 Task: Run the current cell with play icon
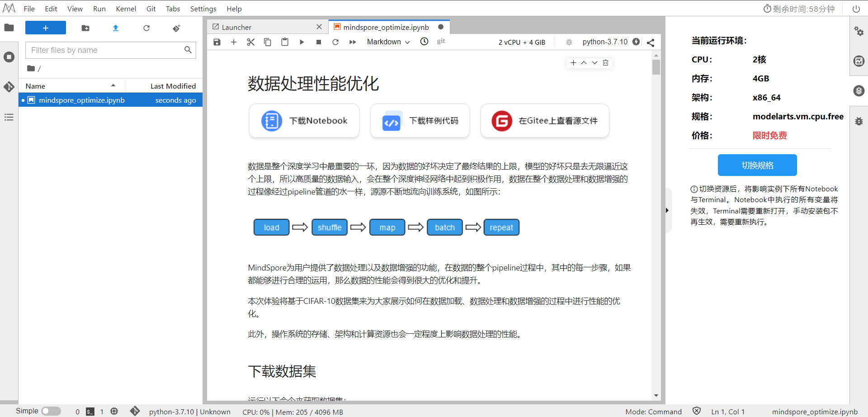(x=302, y=42)
